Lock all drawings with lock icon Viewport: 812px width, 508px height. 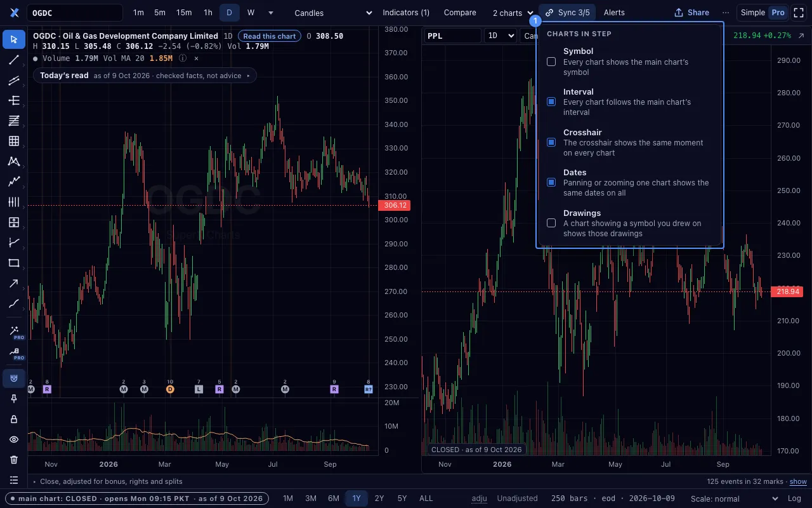14,419
